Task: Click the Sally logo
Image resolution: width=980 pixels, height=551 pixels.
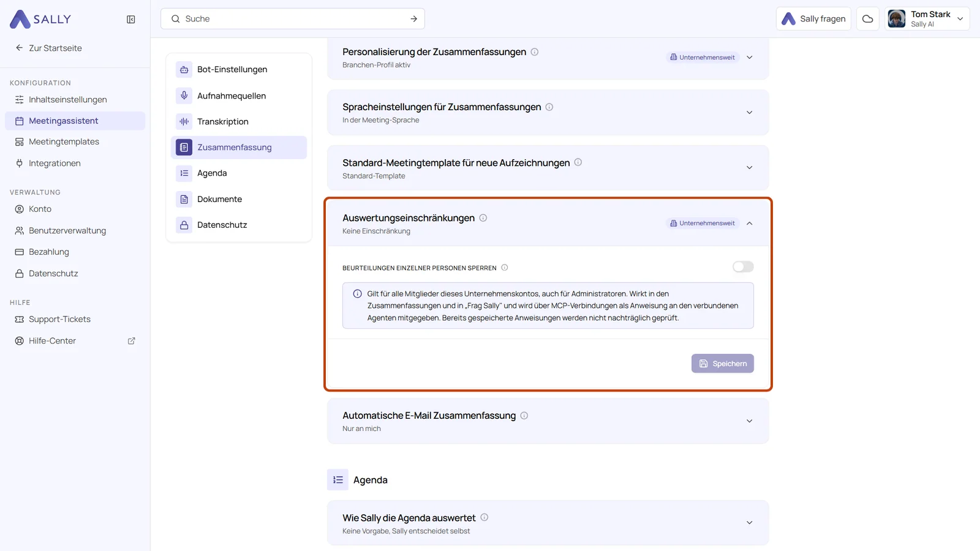Action: 40,19
